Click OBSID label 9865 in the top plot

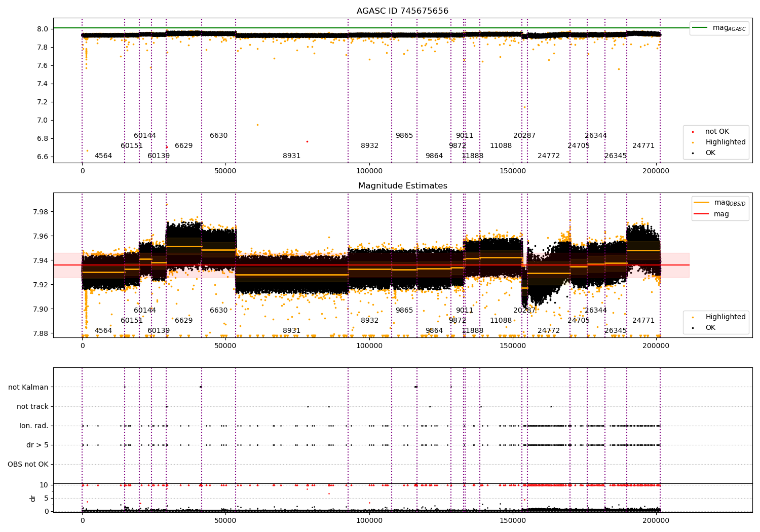pyautogui.click(x=404, y=136)
